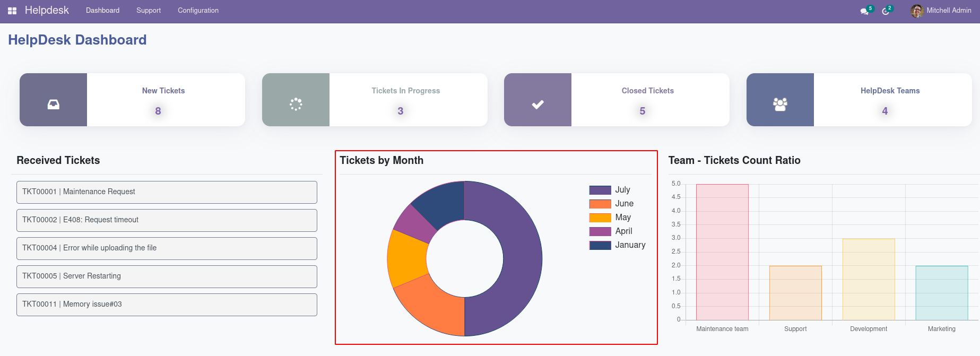Go to the Dashboard menu item
This screenshot has height=356, width=980.
pos(102,11)
